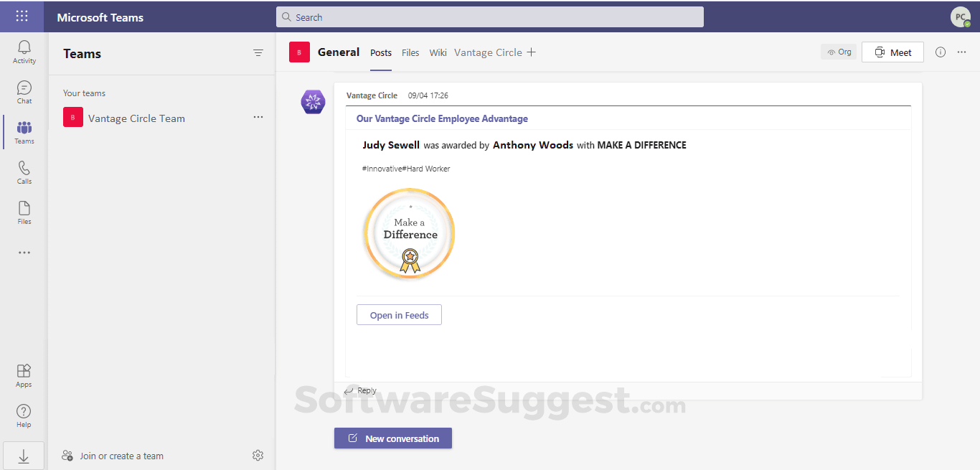
Task: Open the Calls section
Action: point(24,171)
